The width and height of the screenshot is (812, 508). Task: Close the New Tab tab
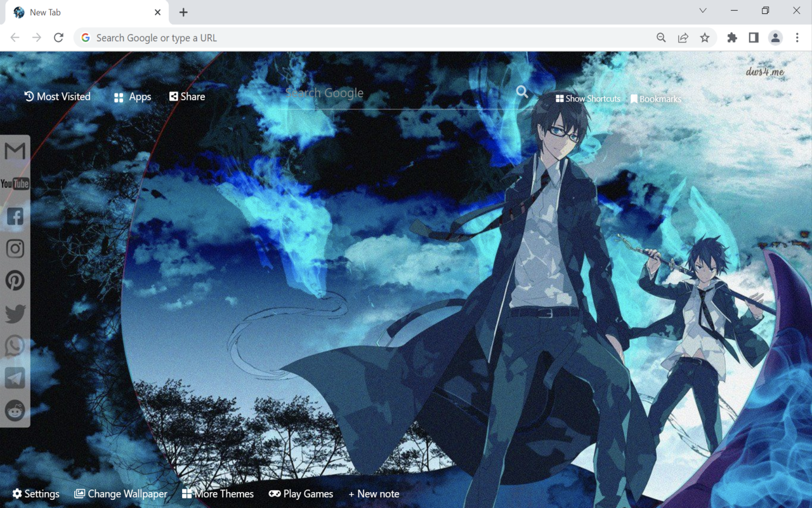coord(157,12)
